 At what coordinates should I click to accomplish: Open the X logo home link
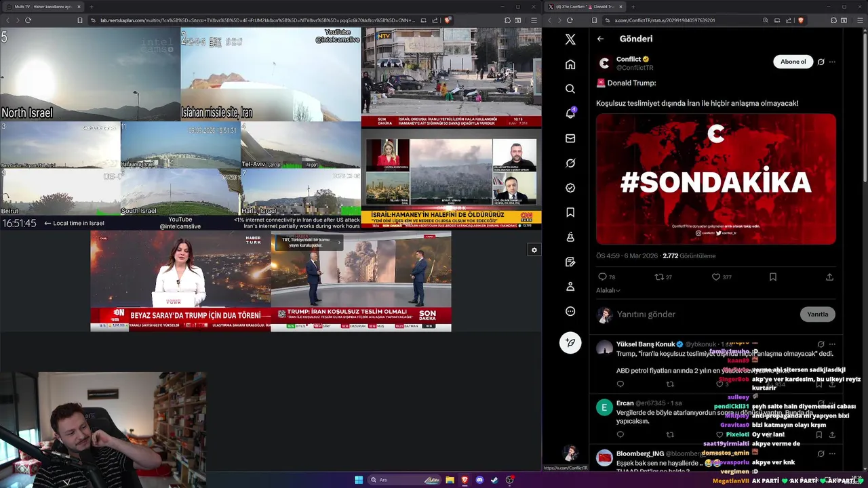[570, 39]
